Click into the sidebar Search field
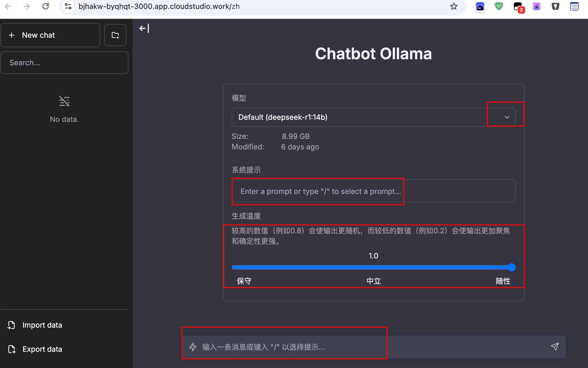This screenshot has height=368, width=588. pos(64,63)
